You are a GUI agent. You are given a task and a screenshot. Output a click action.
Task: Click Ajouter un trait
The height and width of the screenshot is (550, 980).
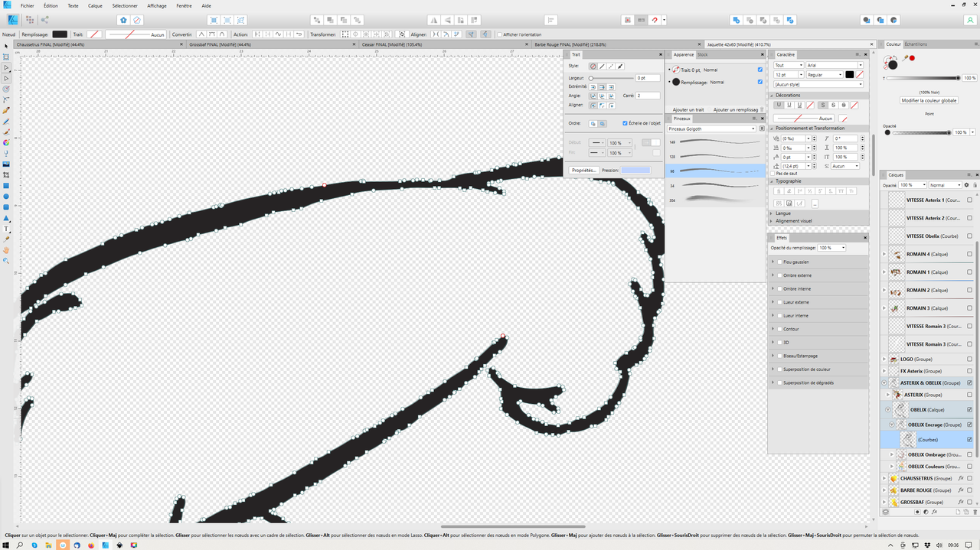click(688, 109)
